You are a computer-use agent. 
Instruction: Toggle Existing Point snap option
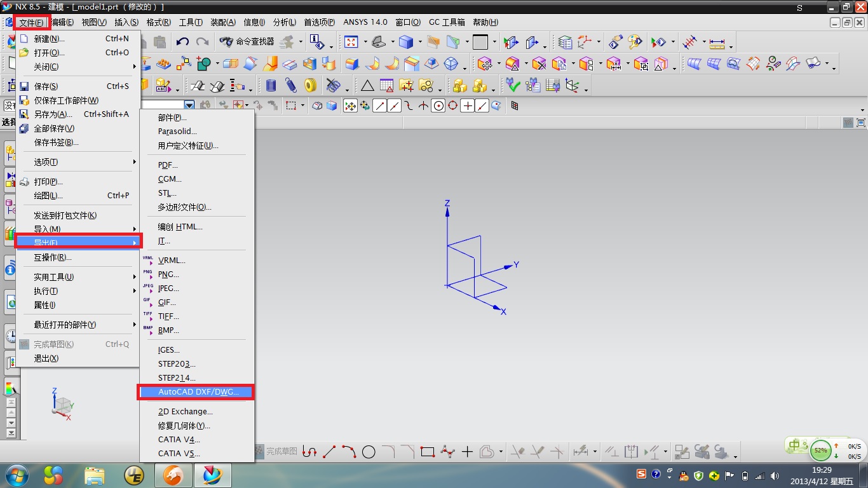(x=468, y=106)
